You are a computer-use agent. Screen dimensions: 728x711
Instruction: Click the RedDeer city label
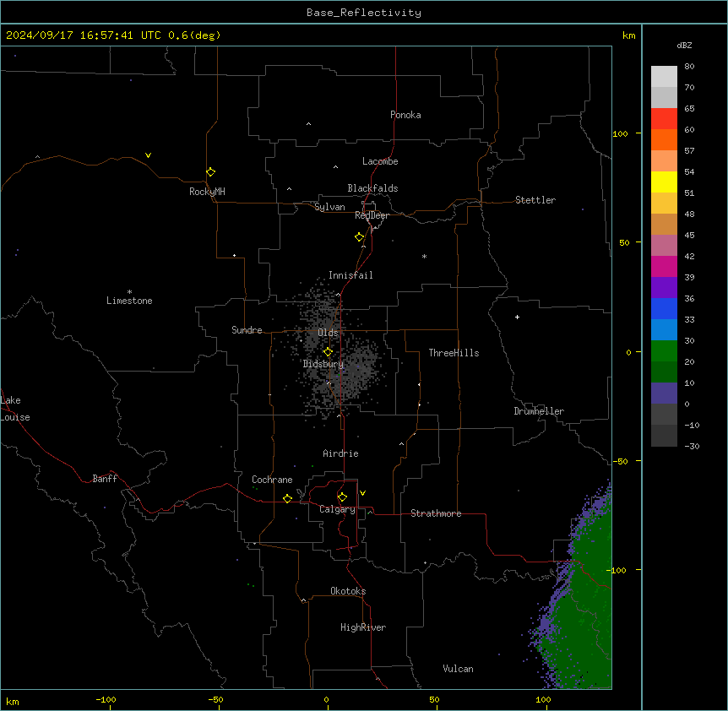[x=372, y=215]
